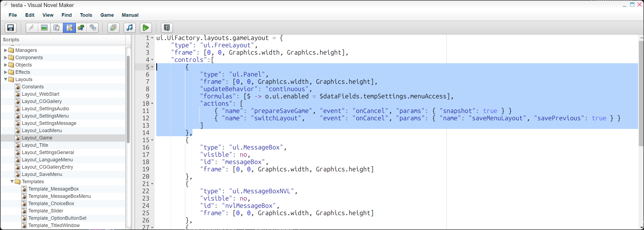Viewport: 644px width, 230px height.
Task: Click the code editor vertical scrollbar
Action: [641, 94]
